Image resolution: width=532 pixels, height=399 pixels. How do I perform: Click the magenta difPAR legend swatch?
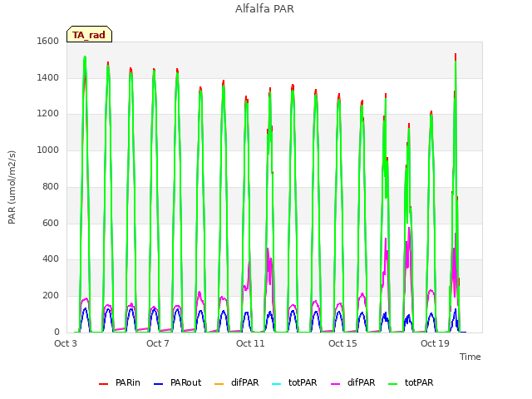point(336,384)
